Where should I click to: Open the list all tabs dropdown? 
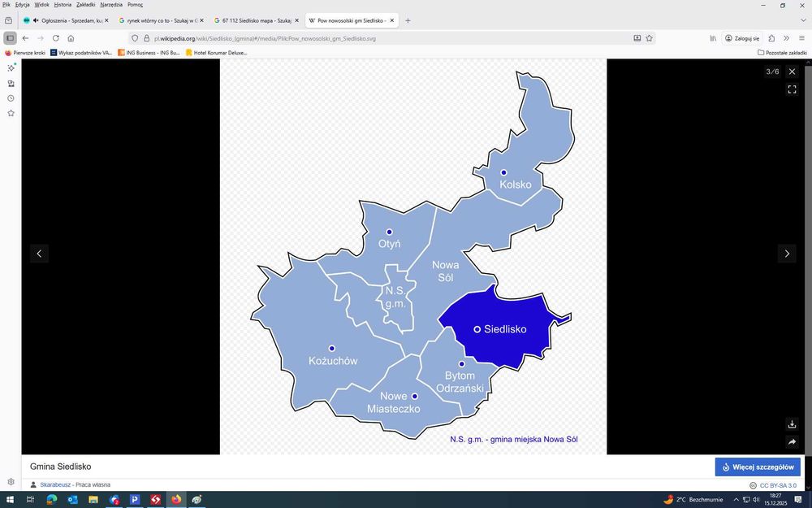click(x=803, y=20)
